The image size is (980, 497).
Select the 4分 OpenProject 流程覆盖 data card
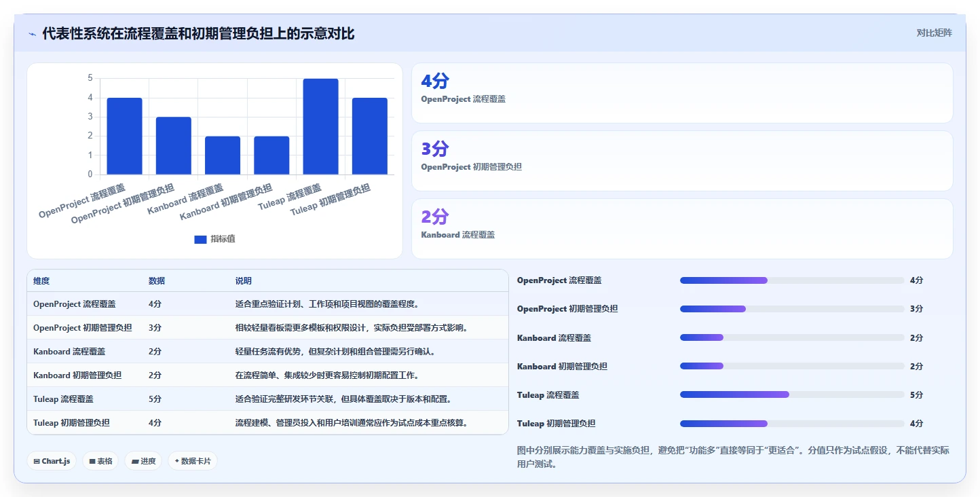(x=682, y=93)
